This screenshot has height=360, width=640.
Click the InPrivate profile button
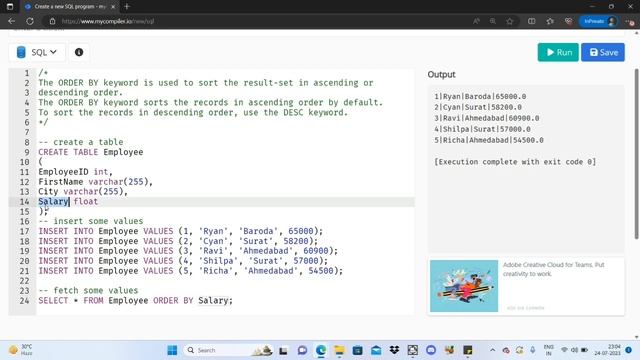click(x=599, y=21)
